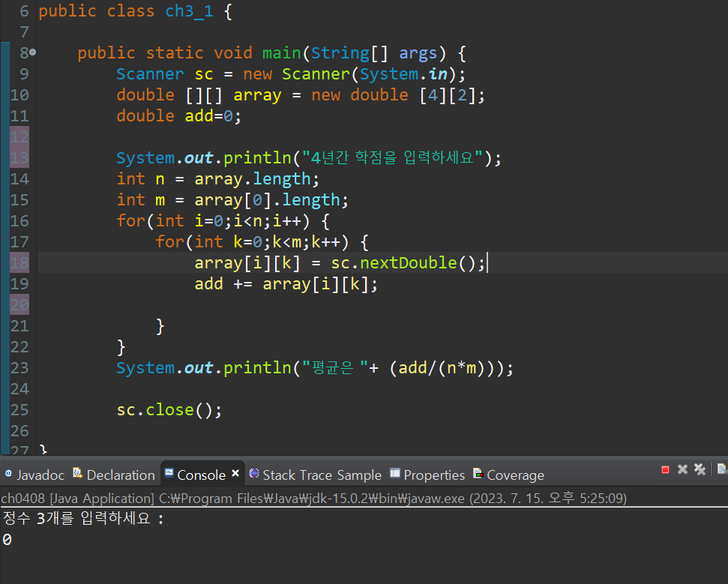
Task: Remove all terminated launches with the double-X icon
Action: click(700, 469)
